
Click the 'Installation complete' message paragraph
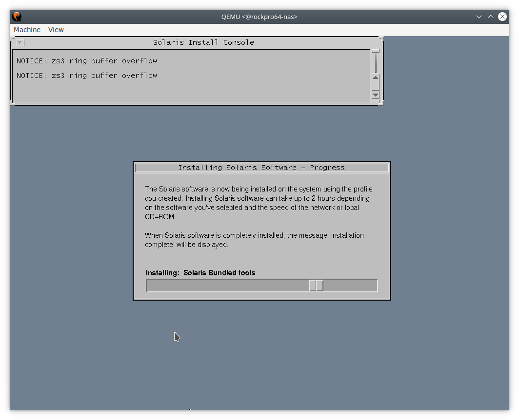tap(254, 240)
